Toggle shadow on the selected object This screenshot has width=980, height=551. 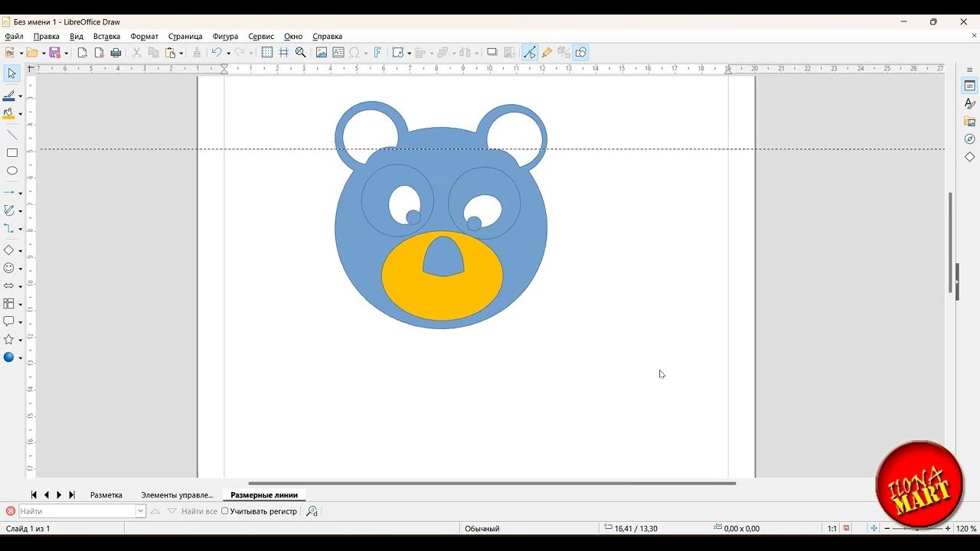492,53
